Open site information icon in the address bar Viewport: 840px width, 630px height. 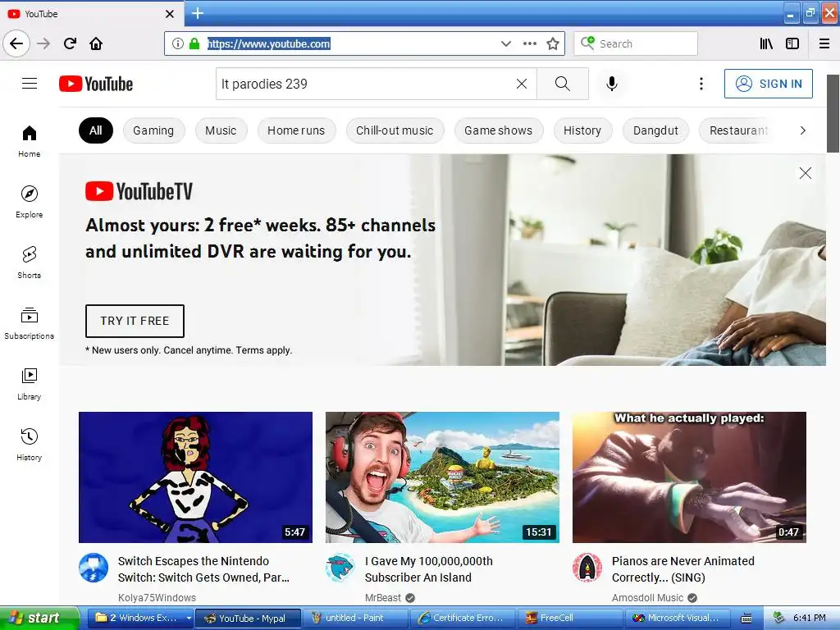(178, 43)
